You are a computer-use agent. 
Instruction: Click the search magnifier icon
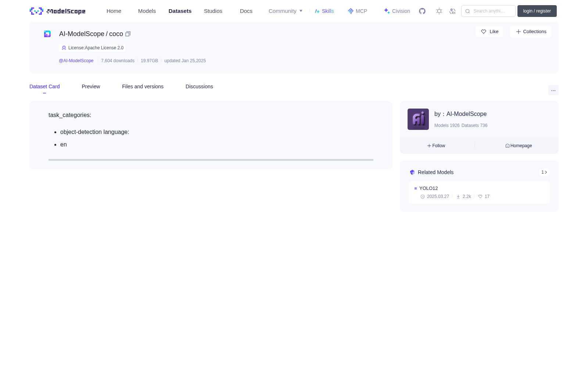pyautogui.click(x=467, y=11)
